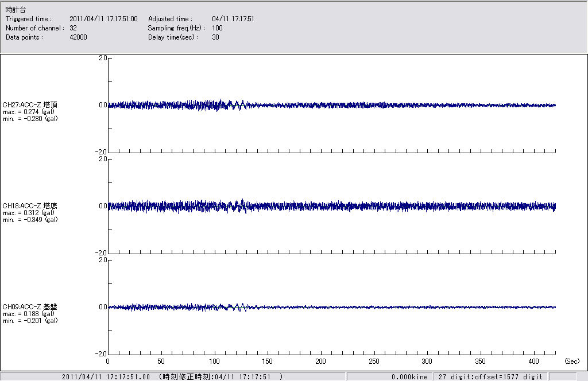Click the CH09:ACC-Z 基盤 channel label
This screenshot has width=588, height=381.
click(x=30, y=307)
